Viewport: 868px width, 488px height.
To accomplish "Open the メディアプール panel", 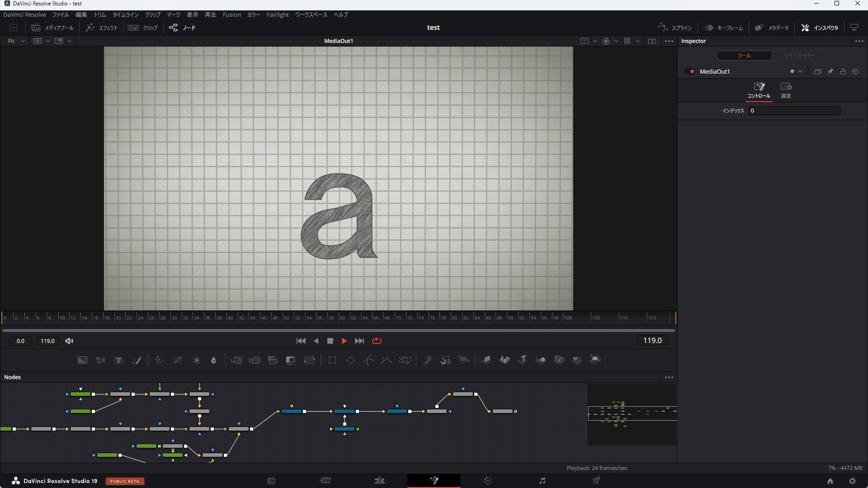I will 52,28.
